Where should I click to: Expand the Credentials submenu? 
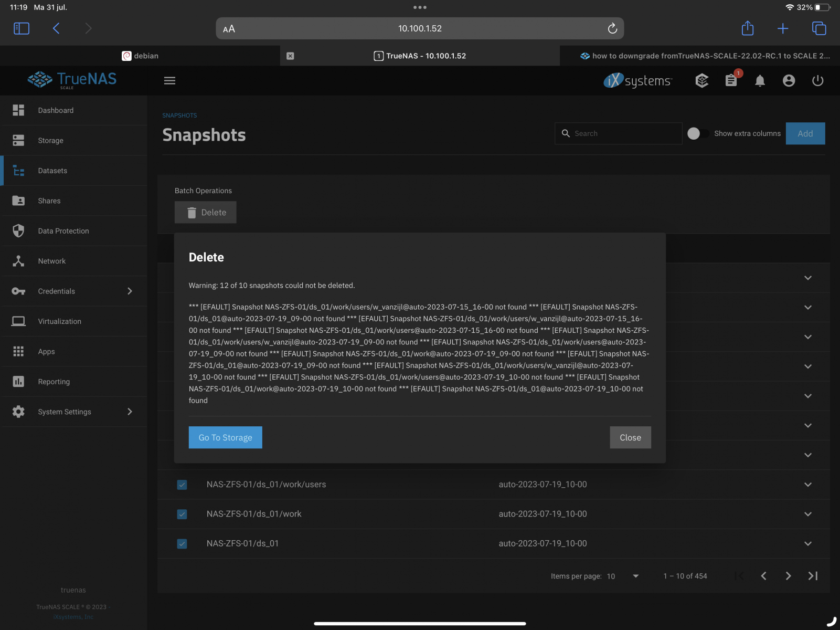click(130, 291)
